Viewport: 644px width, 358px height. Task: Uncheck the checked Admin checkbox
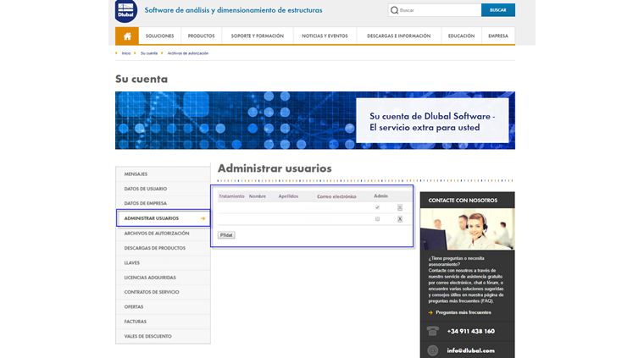pyautogui.click(x=377, y=207)
